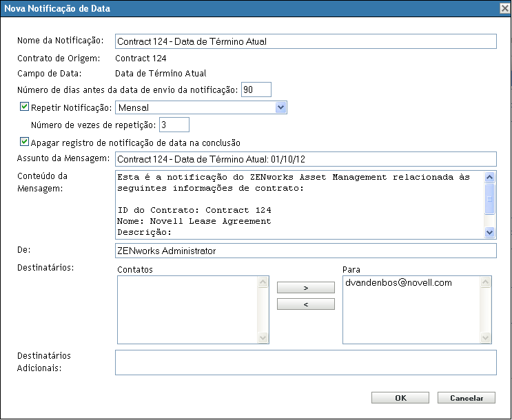Screen dimensions: 512x420
Task: Uncheck Apagar registro de notificação checkbox
Action: coord(25,142)
